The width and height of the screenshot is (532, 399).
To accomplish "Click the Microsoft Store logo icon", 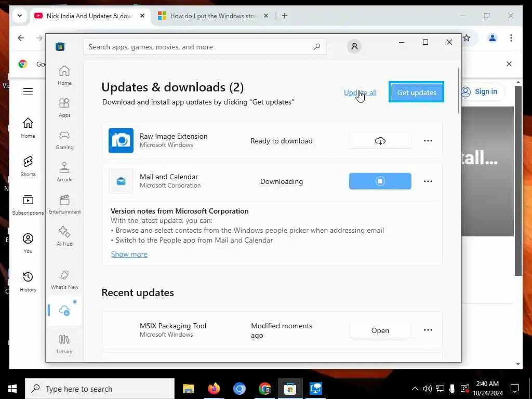I will point(60,46).
